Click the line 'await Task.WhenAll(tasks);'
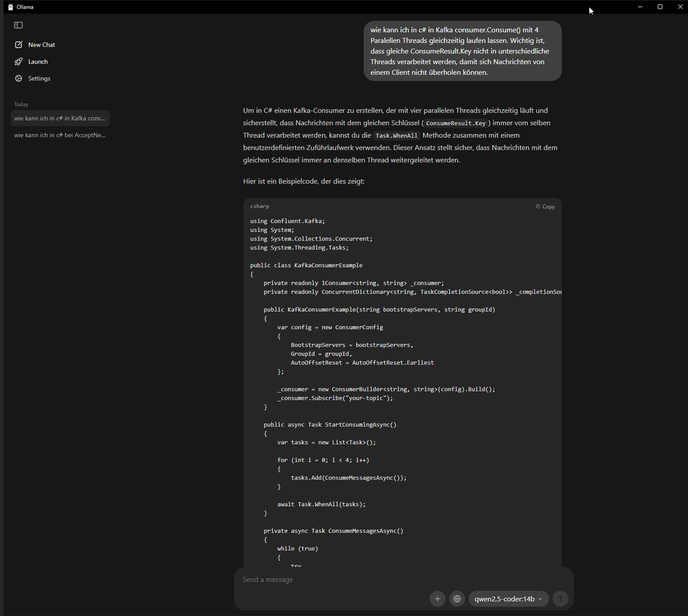Image resolution: width=688 pixels, height=616 pixels. click(x=322, y=504)
